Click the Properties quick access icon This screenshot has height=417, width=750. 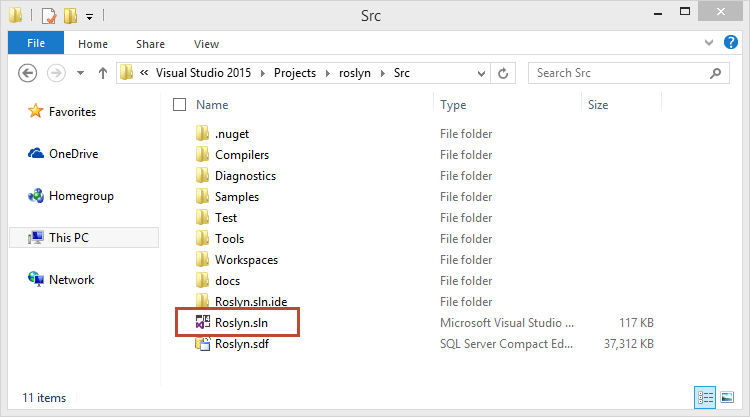click(x=49, y=16)
